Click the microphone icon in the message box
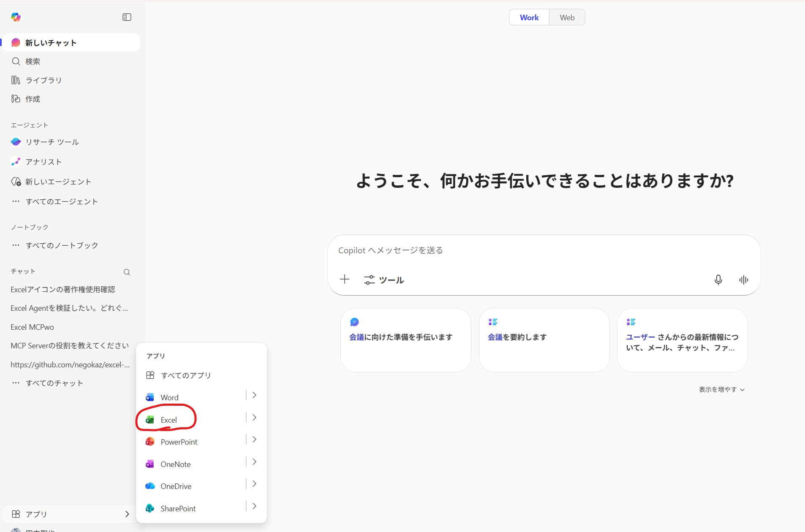 [x=718, y=280]
